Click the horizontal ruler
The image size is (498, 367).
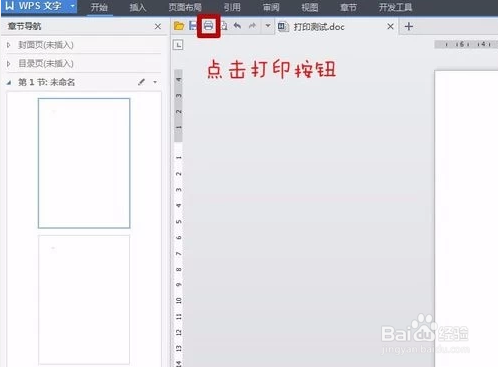pyautogui.click(x=466, y=44)
